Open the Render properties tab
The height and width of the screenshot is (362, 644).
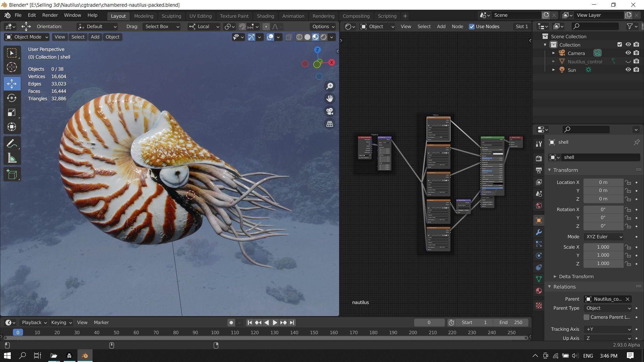(539, 158)
